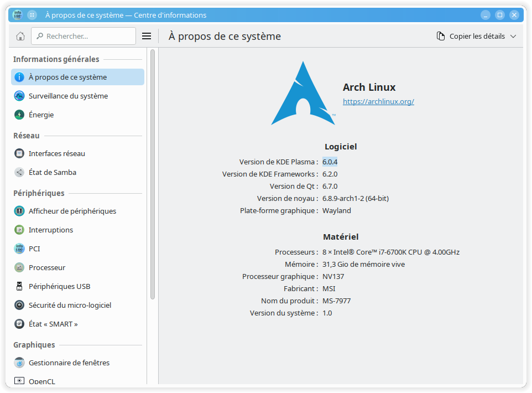The width and height of the screenshot is (532, 393).
Task: Minimize the Centre d'informations window
Action: point(486,15)
